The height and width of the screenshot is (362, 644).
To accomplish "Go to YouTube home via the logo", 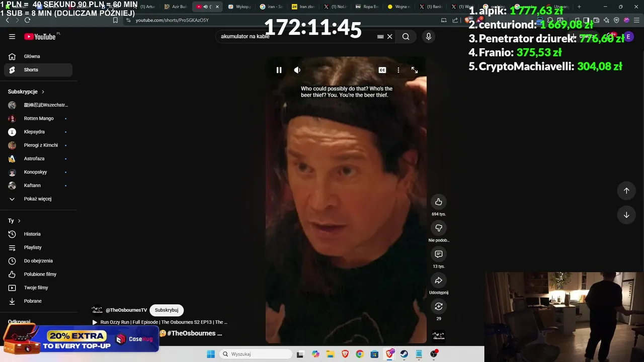I will pyautogui.click(x=40, y=36).
